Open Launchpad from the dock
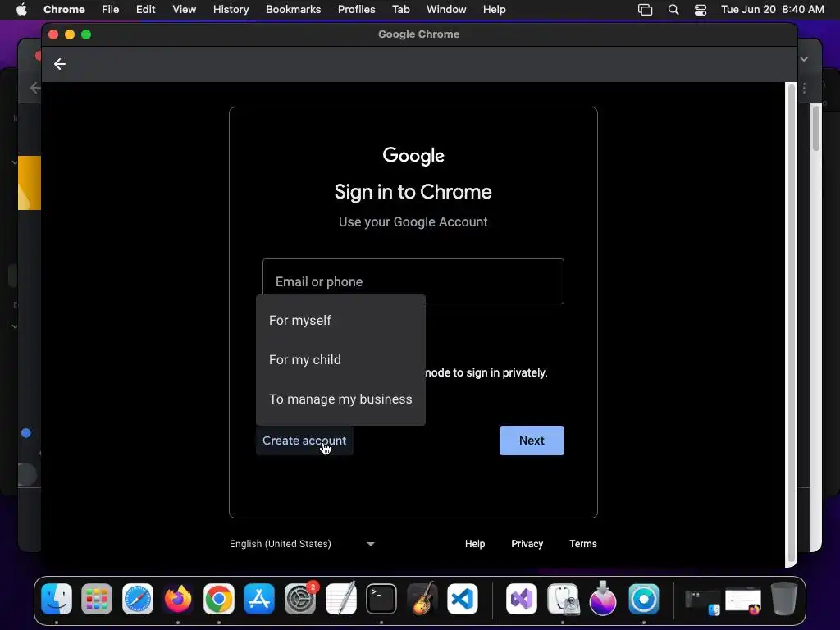This screenshot has width=840, height=630. click(97, 598)
